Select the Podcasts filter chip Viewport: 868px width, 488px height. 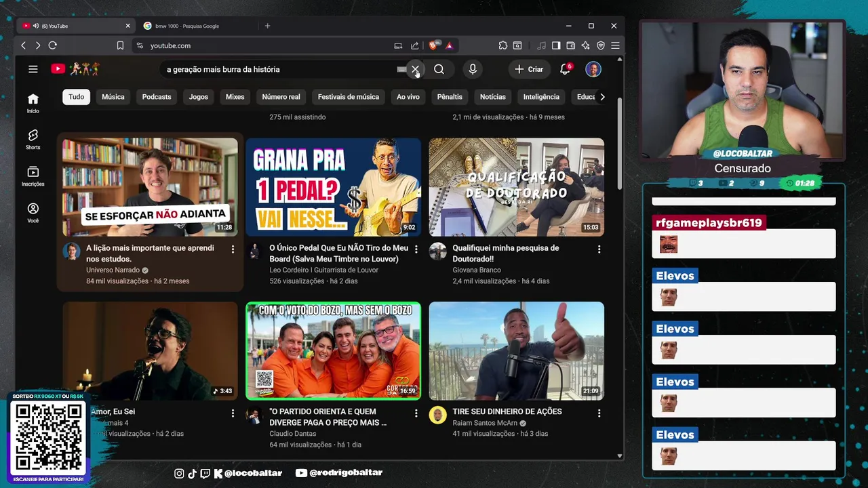coord(157,97)
